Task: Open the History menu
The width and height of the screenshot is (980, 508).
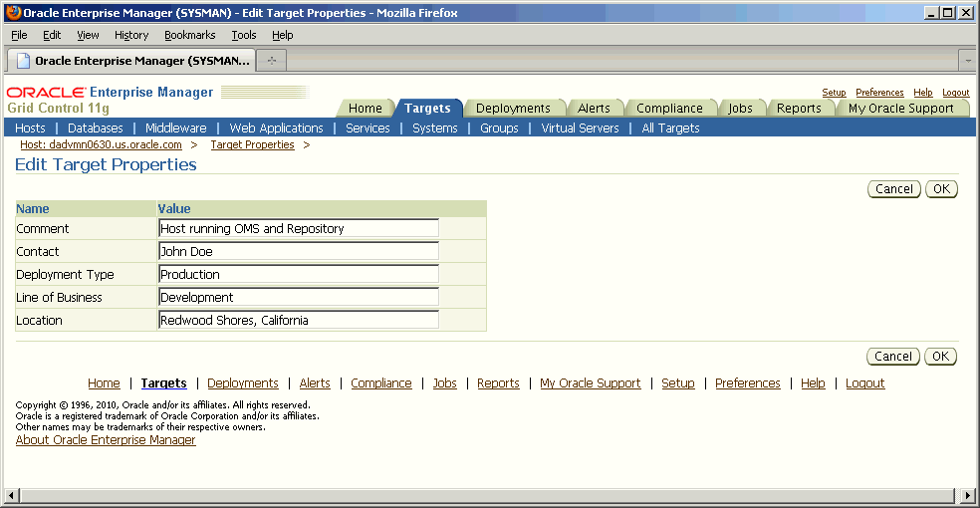Action: [131, 35]
